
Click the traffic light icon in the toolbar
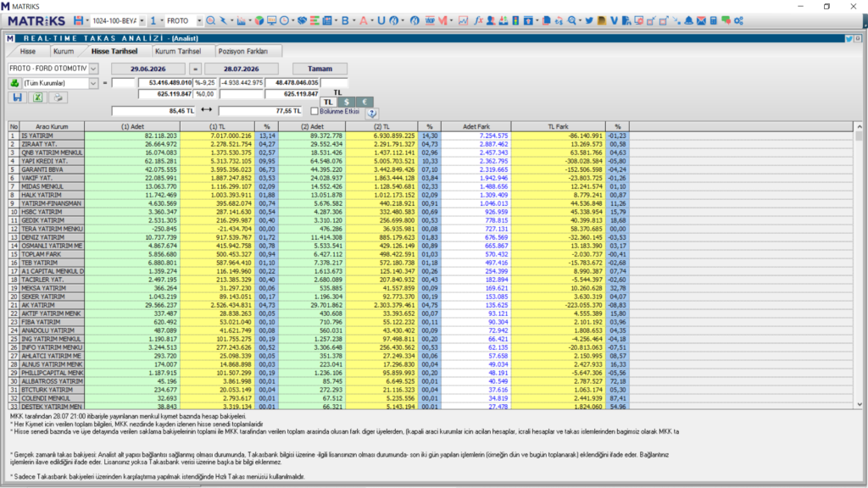[515, 20]
